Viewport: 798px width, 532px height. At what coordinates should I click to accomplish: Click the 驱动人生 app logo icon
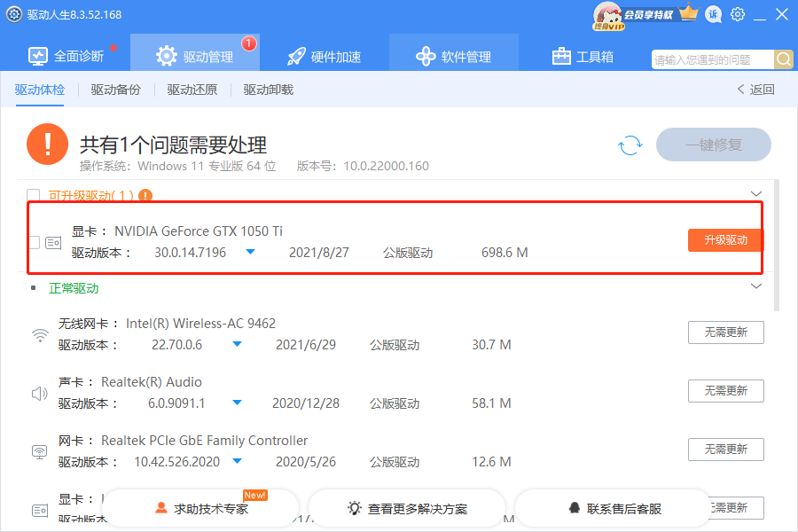[13, 14]
